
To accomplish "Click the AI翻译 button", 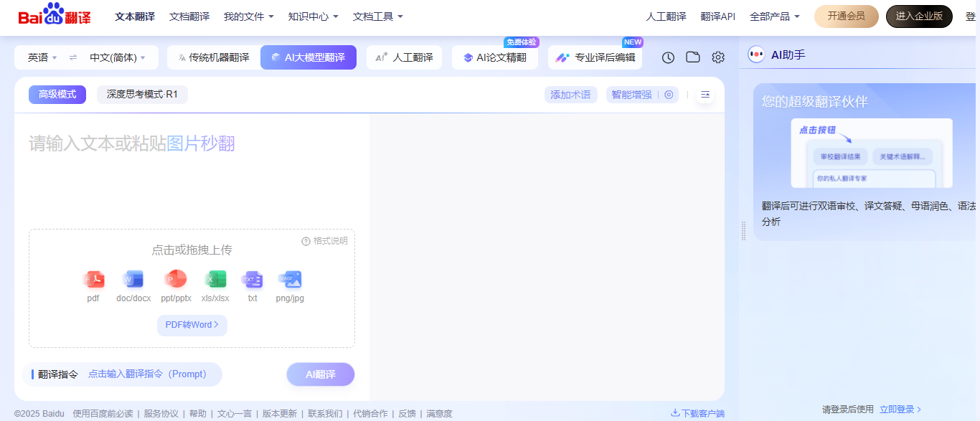I will pyautogui.click(x=320, y=374).
